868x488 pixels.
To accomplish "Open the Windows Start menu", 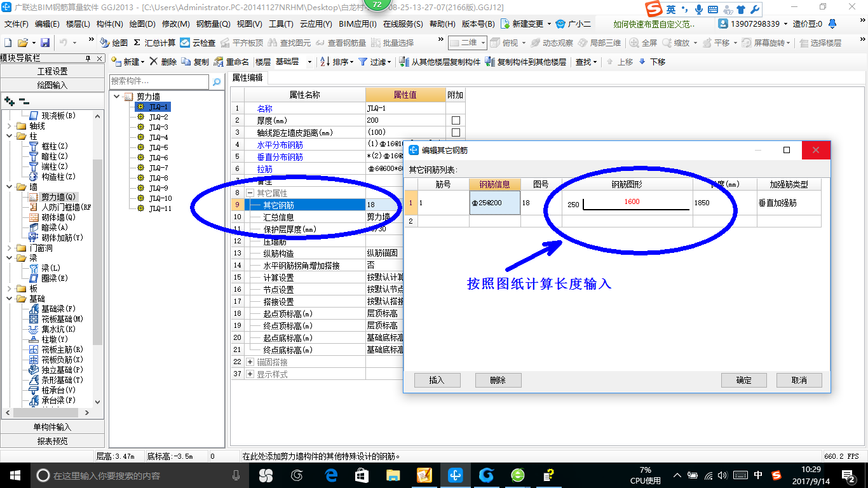I will pyautogui.click(x=15, y=475).
